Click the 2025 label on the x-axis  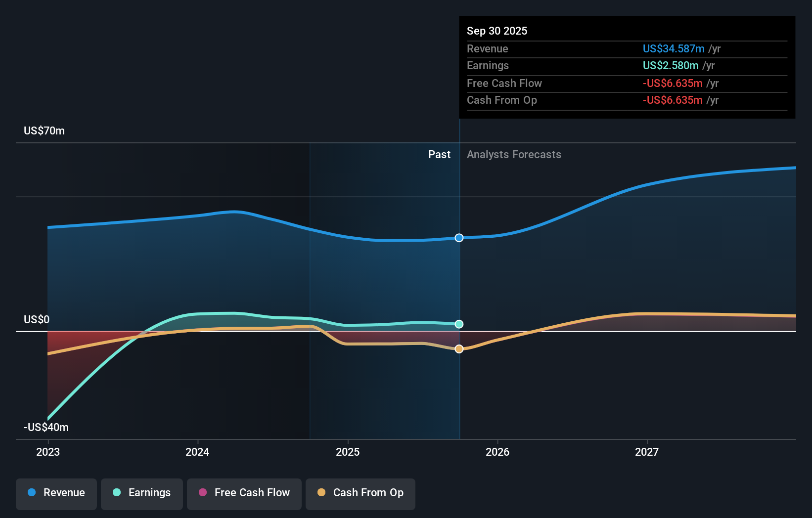click(348, 452)
